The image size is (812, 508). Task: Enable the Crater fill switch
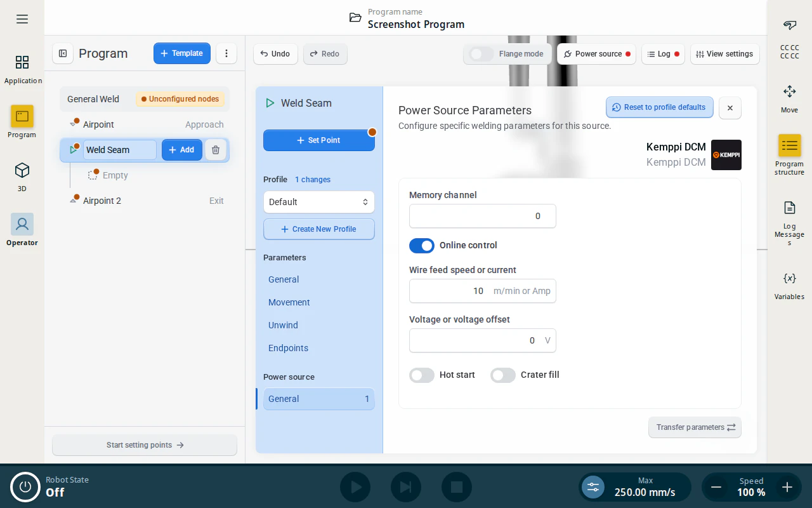(503, 375)
